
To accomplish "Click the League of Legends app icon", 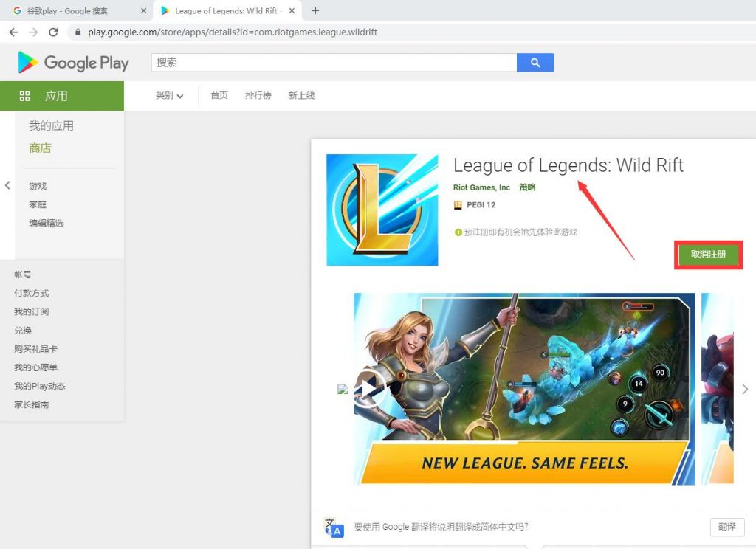I will click(x=382, y=210).
